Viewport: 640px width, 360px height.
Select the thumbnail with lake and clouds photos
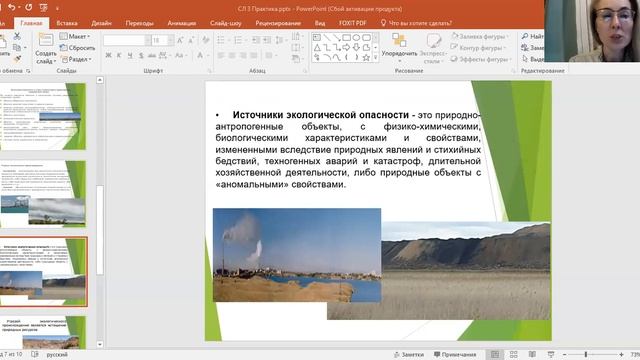point(43,194)
